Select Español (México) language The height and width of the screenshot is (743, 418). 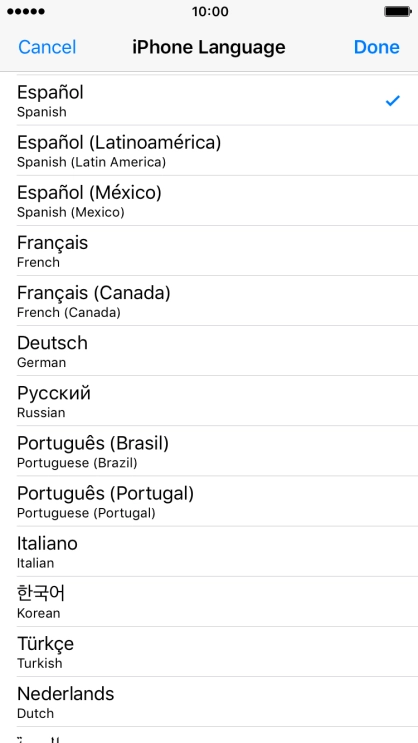(x=209, y=201)
